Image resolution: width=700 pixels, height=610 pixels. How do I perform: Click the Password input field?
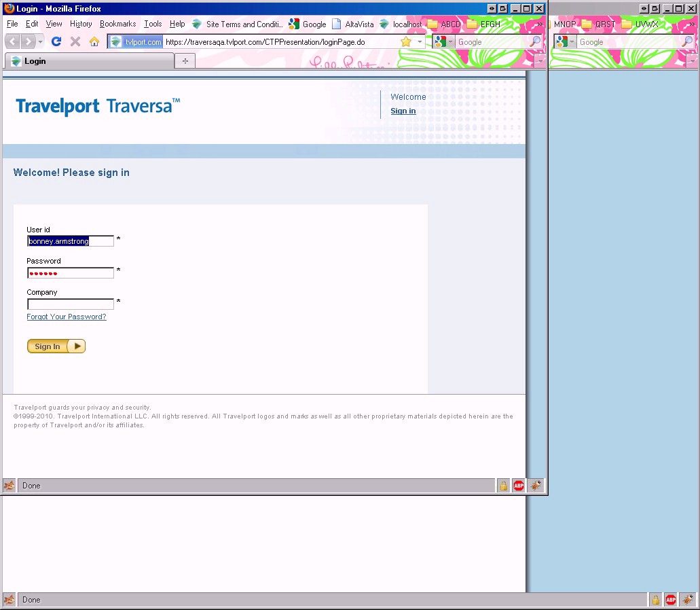[71, 273]
